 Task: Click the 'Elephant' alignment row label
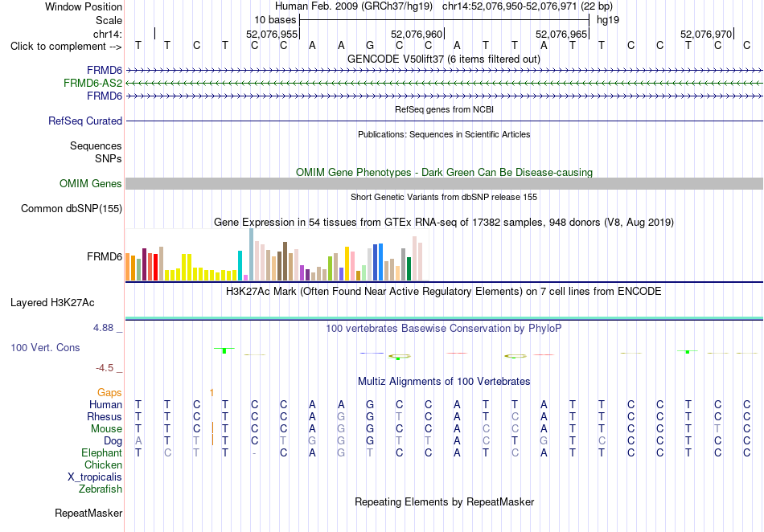coord(102,453)
